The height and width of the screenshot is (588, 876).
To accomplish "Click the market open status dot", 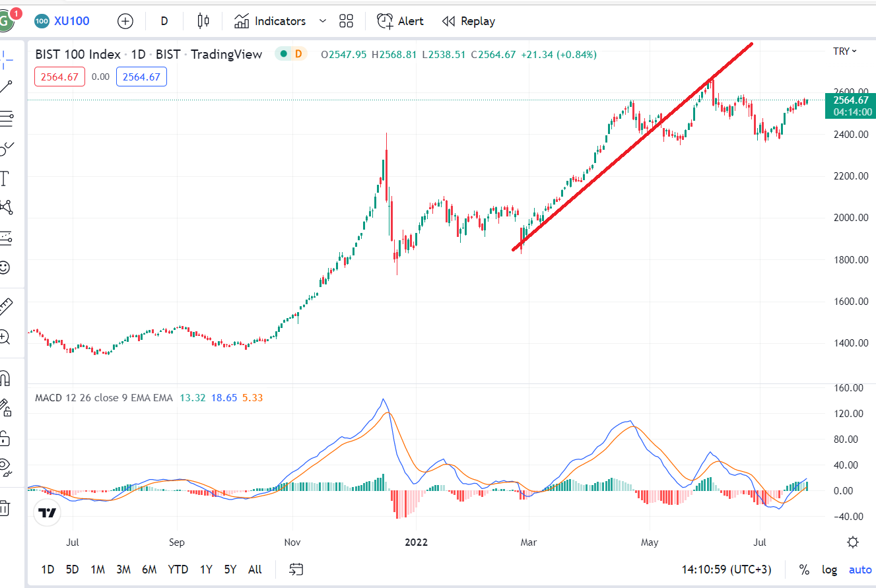I will click(x=284, y=54).
